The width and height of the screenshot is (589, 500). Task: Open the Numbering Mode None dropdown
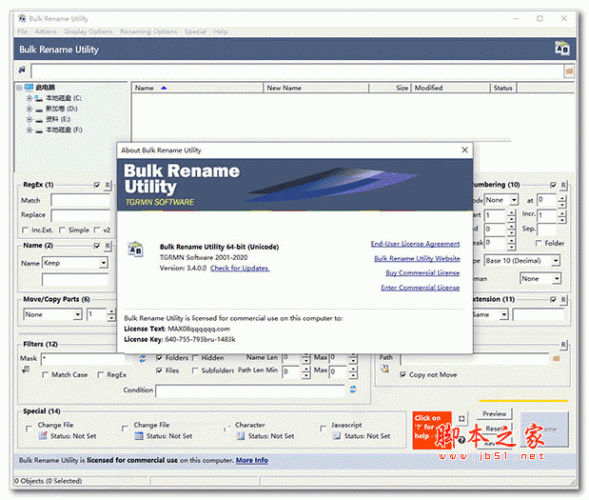[514, 200]
